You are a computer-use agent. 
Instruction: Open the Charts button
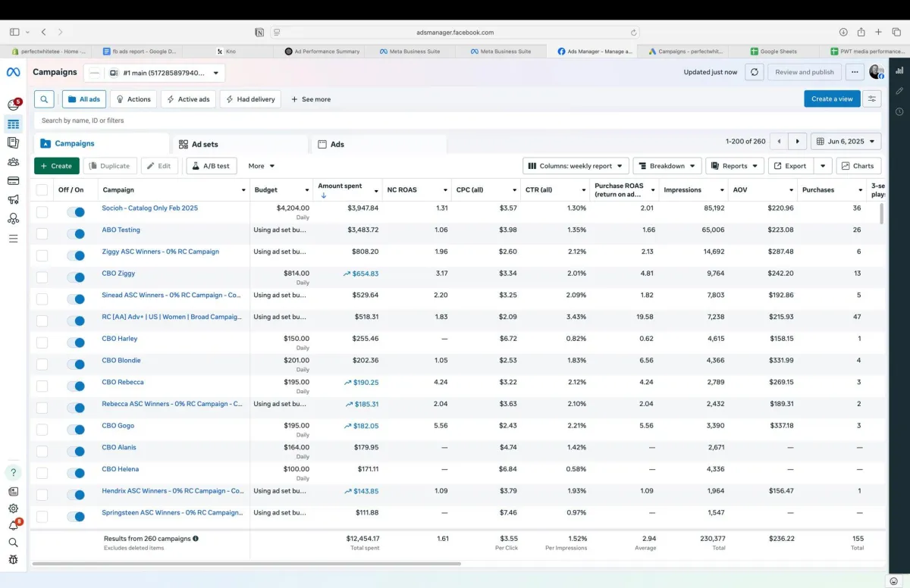[x=858, y=166]
